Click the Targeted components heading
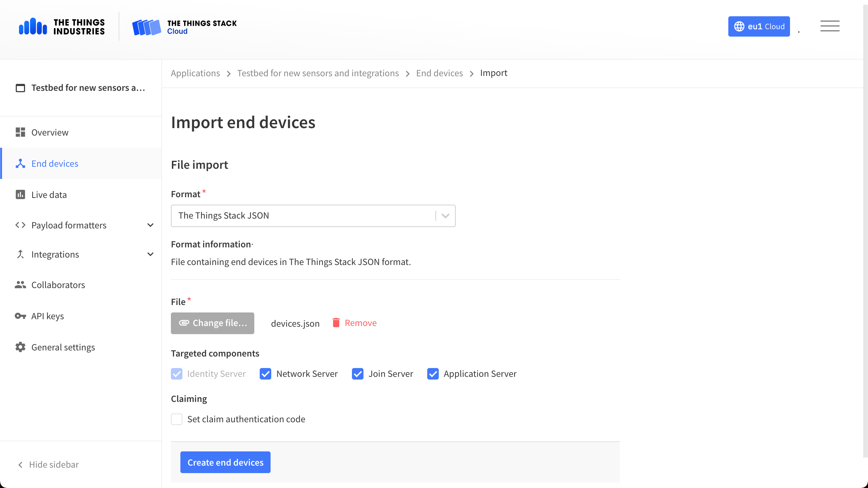The image size is (868, 488). [215, 353]
